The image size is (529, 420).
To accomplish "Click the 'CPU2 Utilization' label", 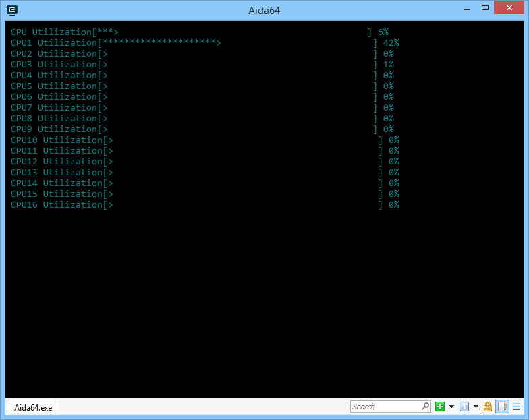I will pyautogui.click(x=54, y=54).
